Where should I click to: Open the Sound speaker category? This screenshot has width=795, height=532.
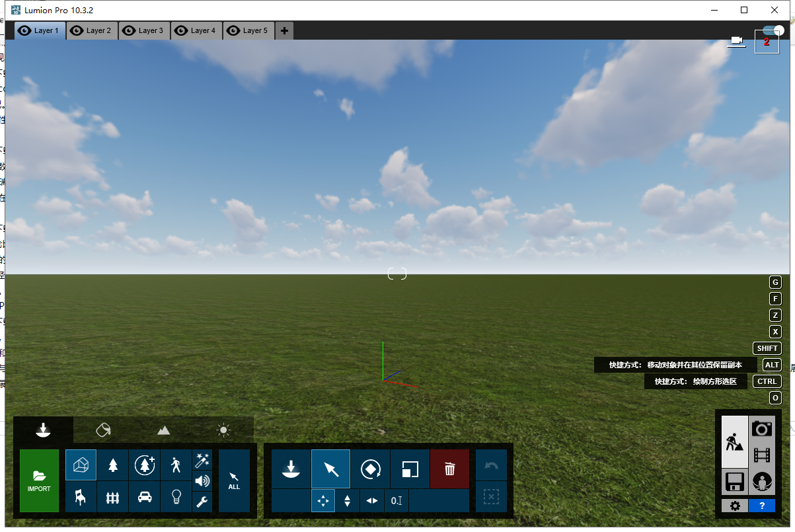click(x=202, y=481)
